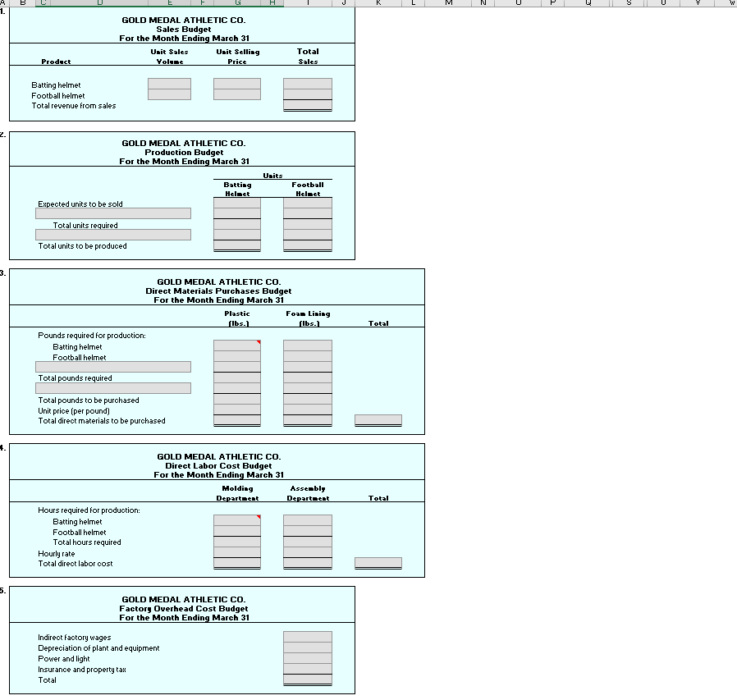Image resolution: width=737 pixels, height=700 pixels.
Task: Select Football helmet Plastic pounds cell
Action: [x=237, y=356]
